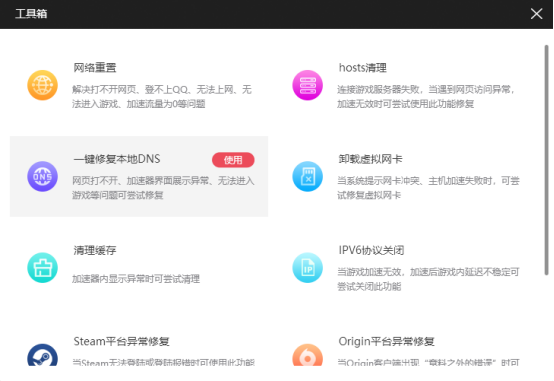Viewport: 554px width, 381px height.
Task: Click the DNS repair description text
Action: click(163, 188)
